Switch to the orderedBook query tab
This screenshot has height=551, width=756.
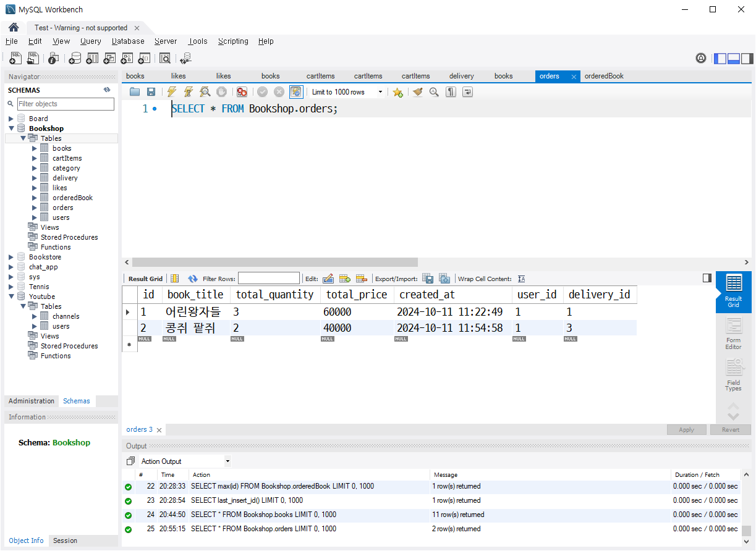[x=604, y=76]
